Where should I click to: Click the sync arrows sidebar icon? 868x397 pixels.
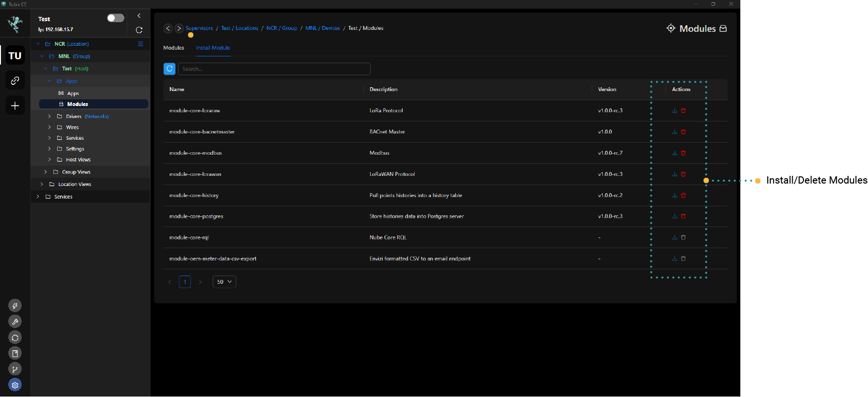pyautogui.click(x=15, y=337)
